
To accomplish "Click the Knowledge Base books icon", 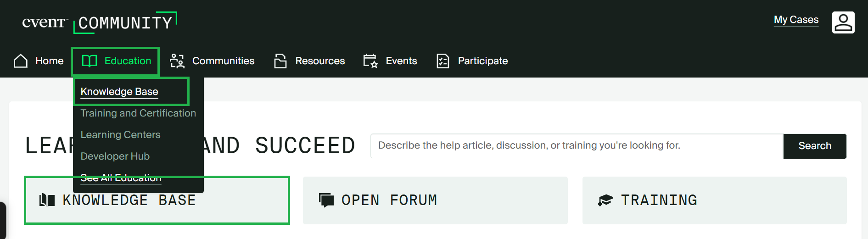I will 47,200.
